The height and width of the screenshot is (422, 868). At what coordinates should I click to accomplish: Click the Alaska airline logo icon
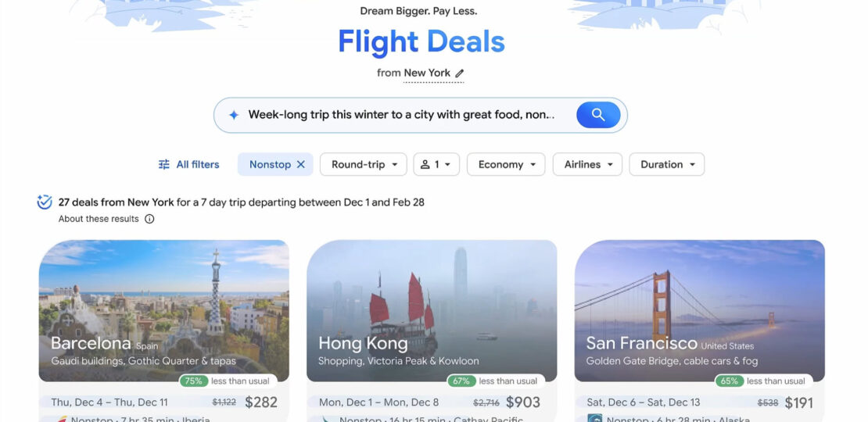click(x=594, y=419)
